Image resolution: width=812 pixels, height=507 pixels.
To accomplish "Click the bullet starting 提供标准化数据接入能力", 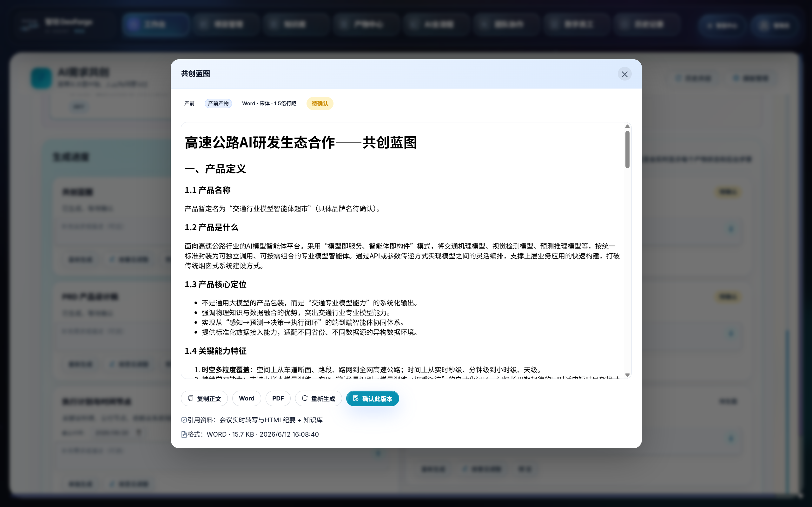I will click(x=311, y=332).
